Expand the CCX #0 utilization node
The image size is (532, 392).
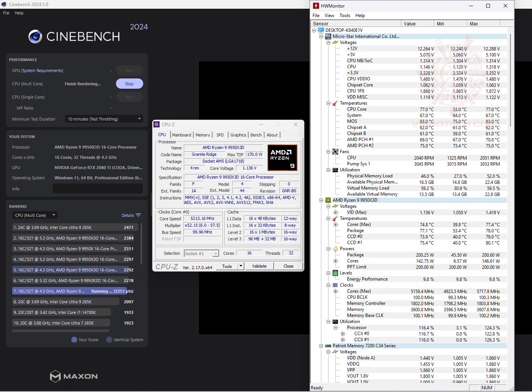tap(343, 334)
